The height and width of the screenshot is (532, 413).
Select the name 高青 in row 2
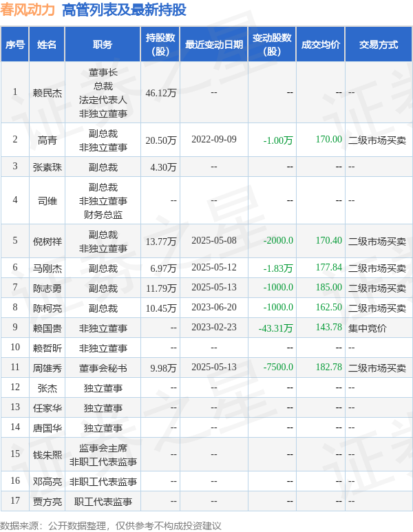[x=47, y=140]
